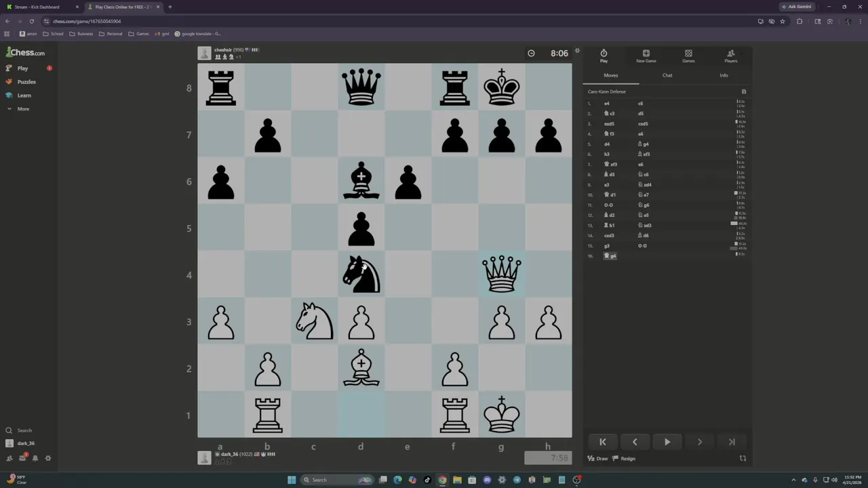Resign the game

click(x=624, y=459)
